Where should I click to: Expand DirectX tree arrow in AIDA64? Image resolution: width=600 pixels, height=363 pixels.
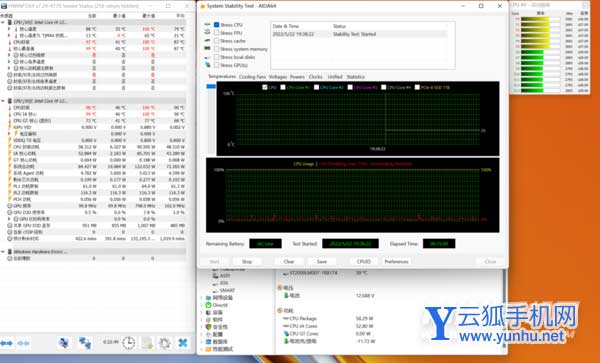[x=202, y=305]
